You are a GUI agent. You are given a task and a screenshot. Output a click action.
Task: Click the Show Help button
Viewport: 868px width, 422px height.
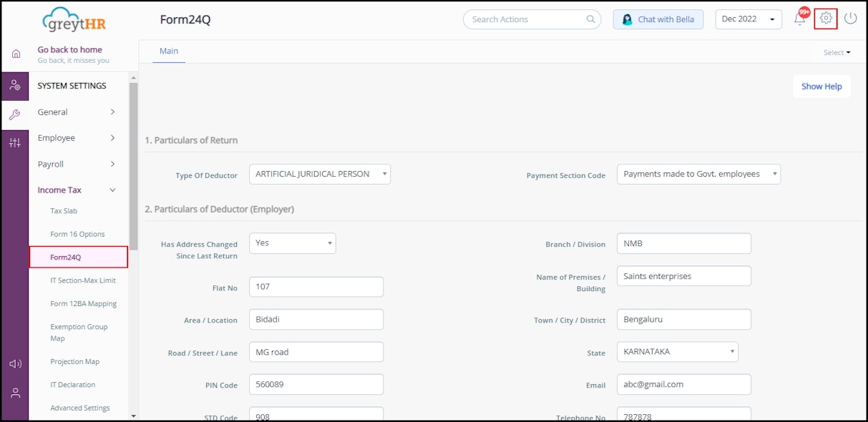[821, 86]
